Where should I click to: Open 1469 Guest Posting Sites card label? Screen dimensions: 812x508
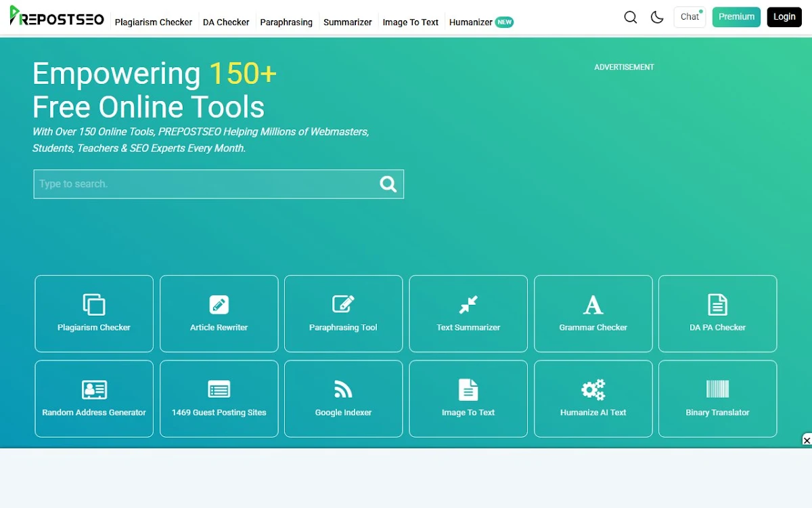tap(219, 412)
